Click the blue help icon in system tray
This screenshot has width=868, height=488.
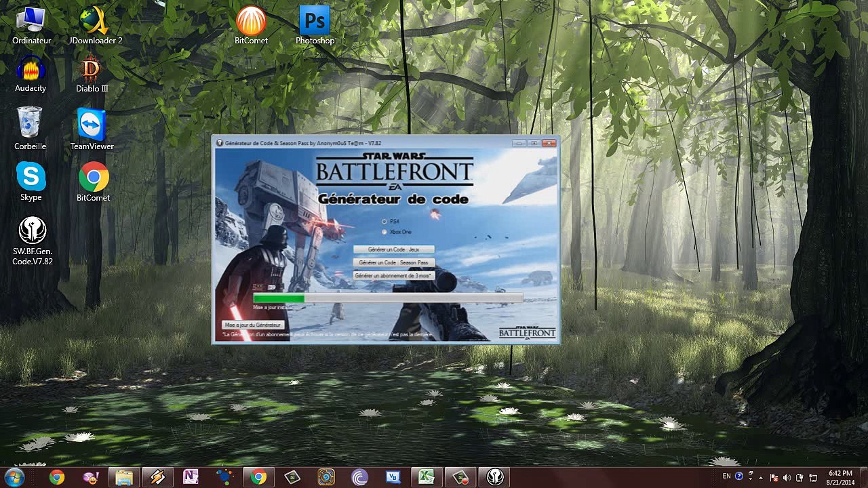[739, 476]
